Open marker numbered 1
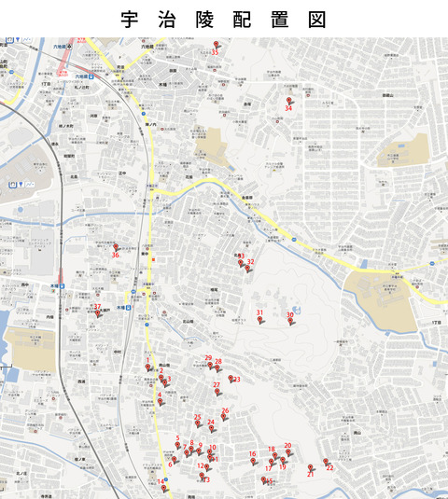 coord(147,367)
